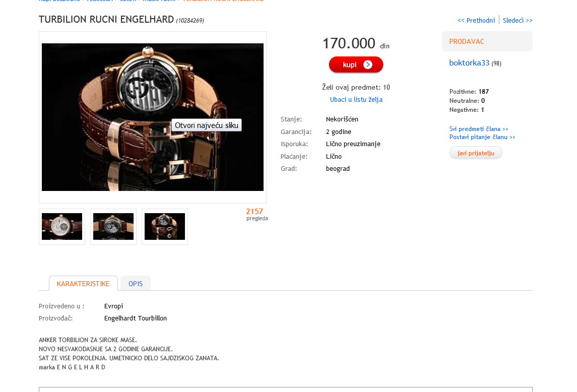Open seller profile boktorka33

[469, 62]
